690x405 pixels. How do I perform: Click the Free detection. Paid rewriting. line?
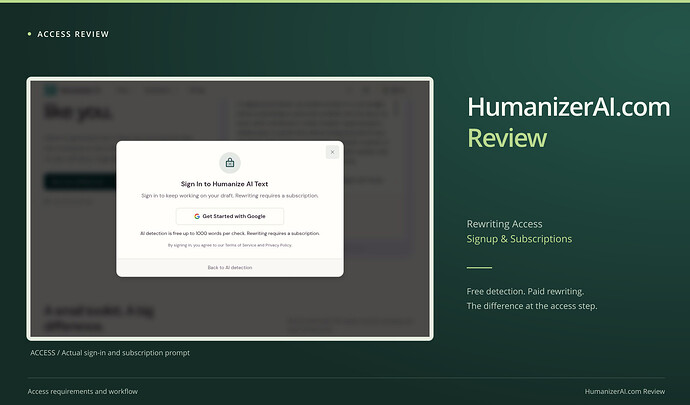525,291
